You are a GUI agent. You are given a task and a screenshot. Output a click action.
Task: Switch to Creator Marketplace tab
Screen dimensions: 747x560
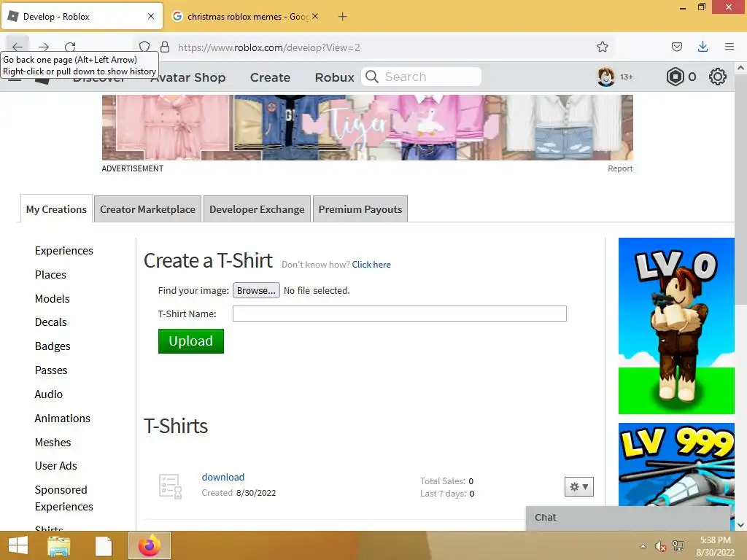tap(147, 209)
